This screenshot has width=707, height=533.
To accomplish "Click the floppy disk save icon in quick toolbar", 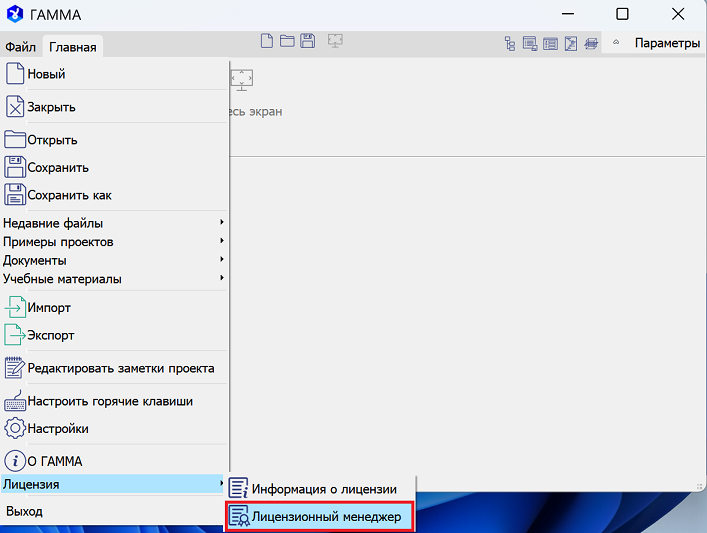I will tap(308, 41).
